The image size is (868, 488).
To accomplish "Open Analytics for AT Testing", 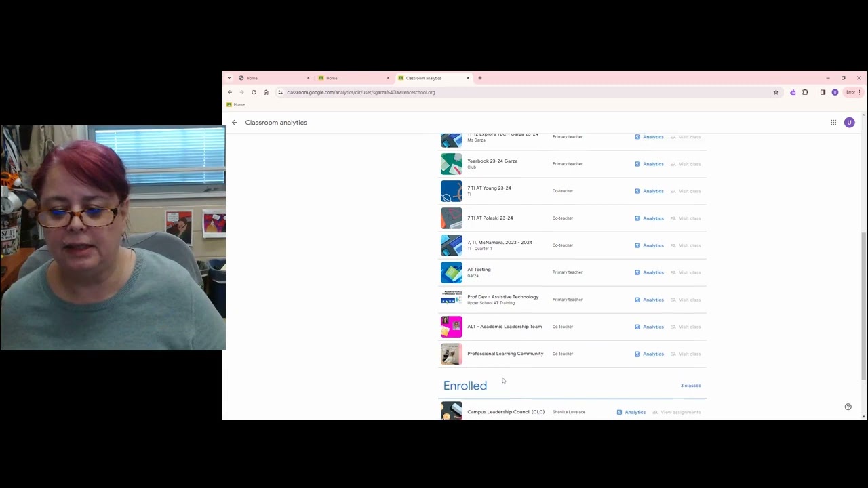I will point(649,272).
